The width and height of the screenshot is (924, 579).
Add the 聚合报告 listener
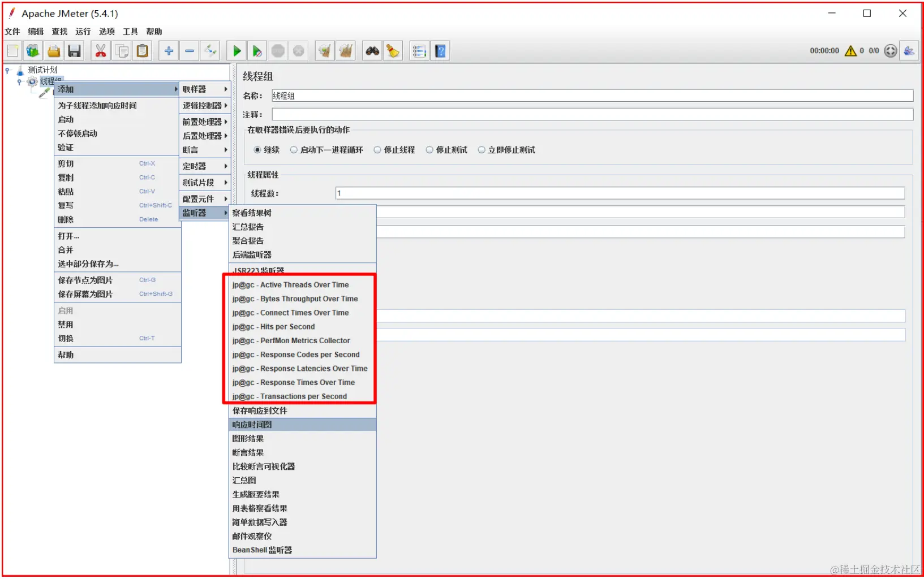(x=302, y=241)
